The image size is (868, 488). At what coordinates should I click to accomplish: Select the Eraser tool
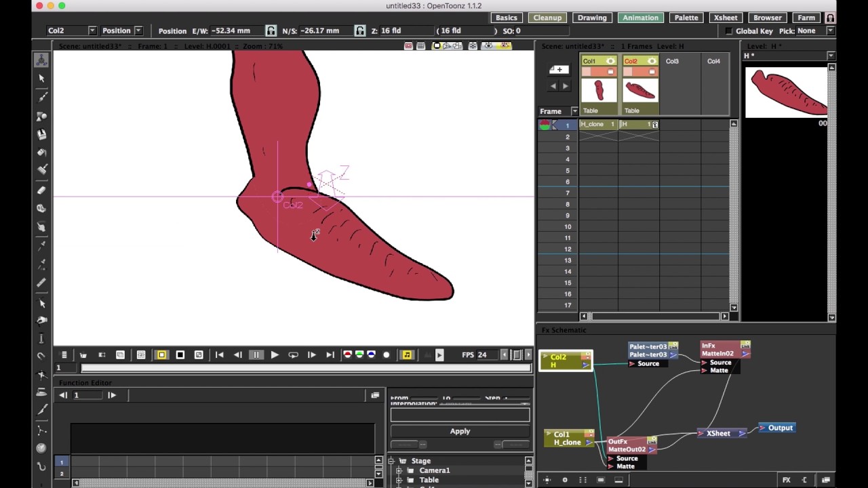(x=41, y=190)
